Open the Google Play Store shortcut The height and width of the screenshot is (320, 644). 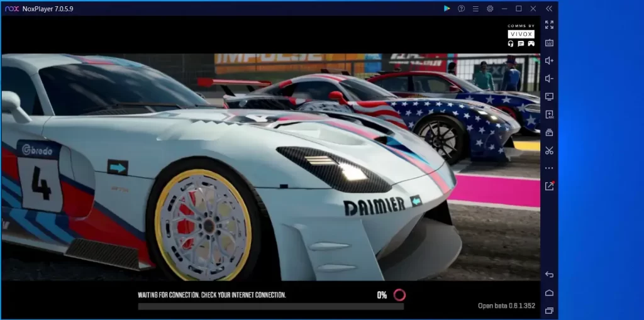(447, 9)
